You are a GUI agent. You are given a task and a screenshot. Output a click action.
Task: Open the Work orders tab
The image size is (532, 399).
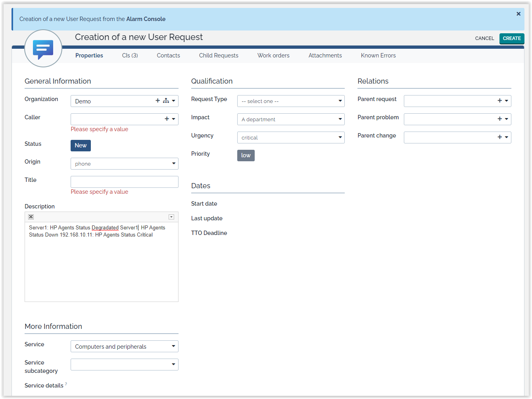(x=273, y=55)
